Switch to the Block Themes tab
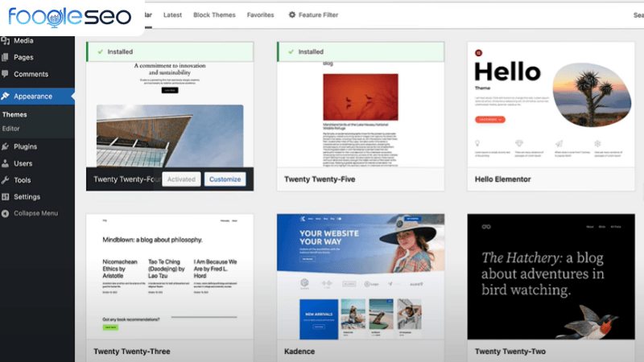Viewport: 644px width, 362px height. [x=214, y=14]
